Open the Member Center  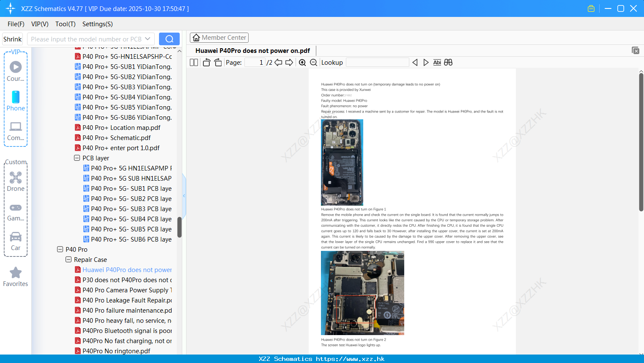tap(219, 38)
